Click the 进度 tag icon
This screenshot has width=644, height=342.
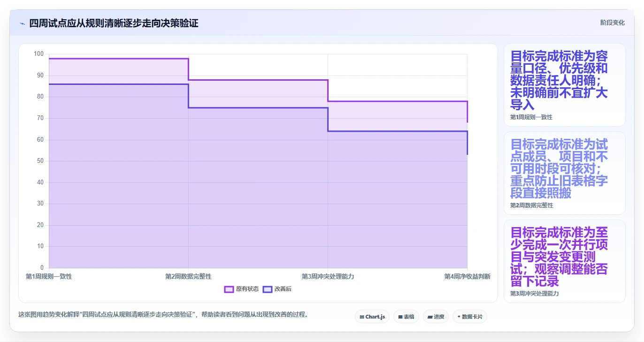point(430,317)
